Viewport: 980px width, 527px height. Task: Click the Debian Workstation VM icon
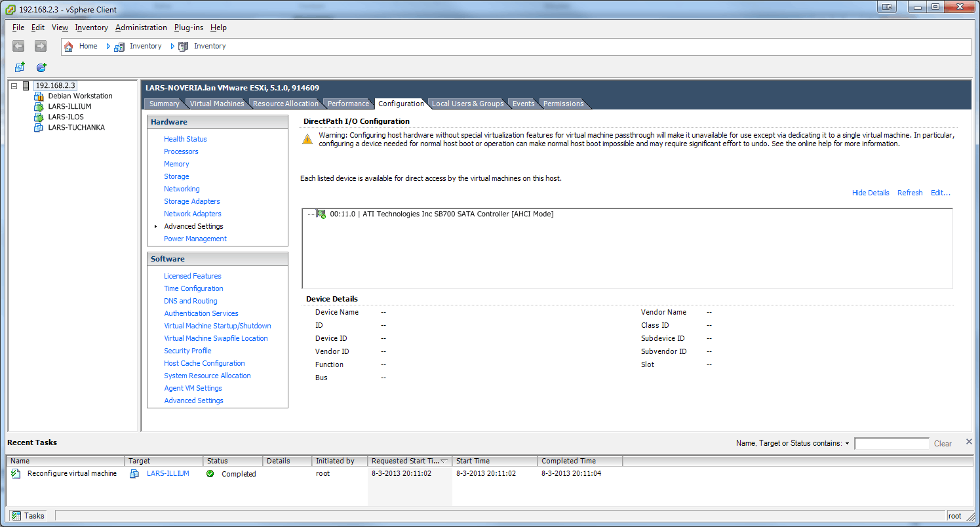pos(39,96)
